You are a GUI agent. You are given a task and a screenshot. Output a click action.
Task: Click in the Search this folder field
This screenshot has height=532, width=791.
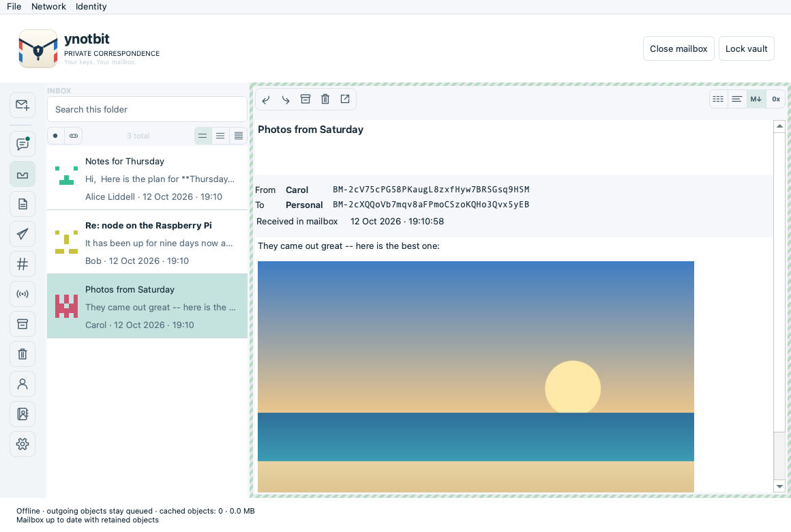click(x=147, y=110)
